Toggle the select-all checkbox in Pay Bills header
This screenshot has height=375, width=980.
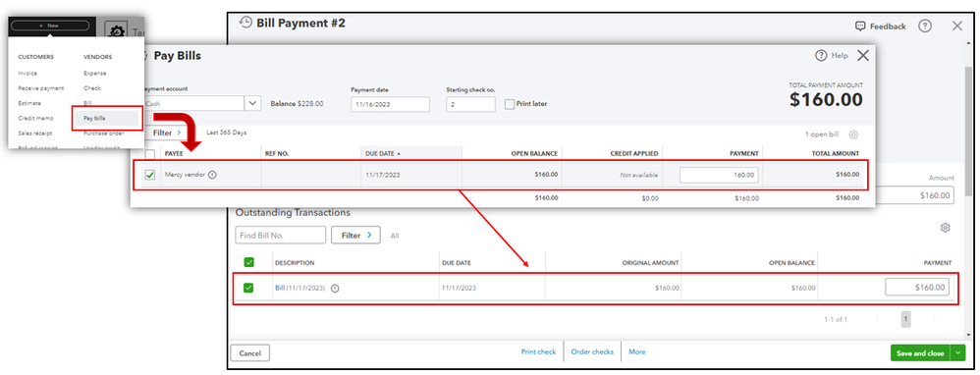pos(150,154)
